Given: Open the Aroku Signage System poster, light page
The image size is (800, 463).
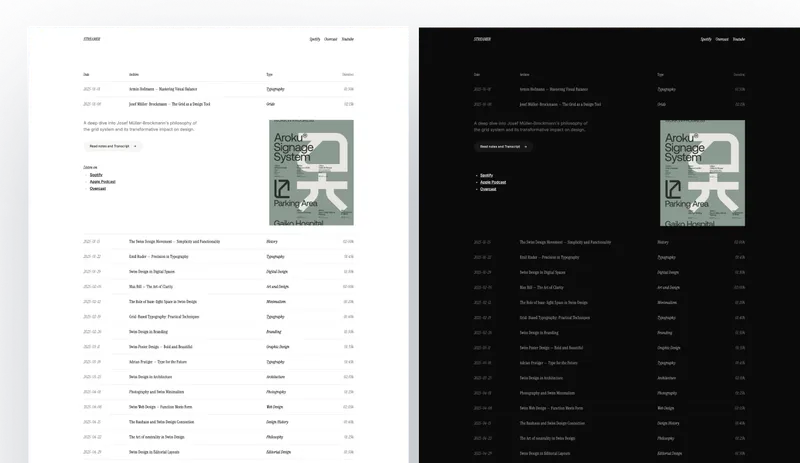Looking at the screenshot, I should [x=311, y=173].
